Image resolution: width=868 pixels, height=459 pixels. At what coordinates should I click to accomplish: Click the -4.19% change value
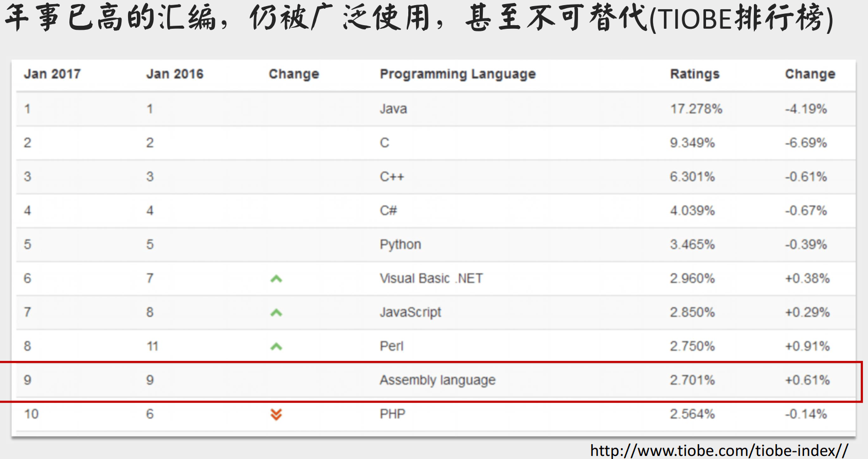pos(806,109)
